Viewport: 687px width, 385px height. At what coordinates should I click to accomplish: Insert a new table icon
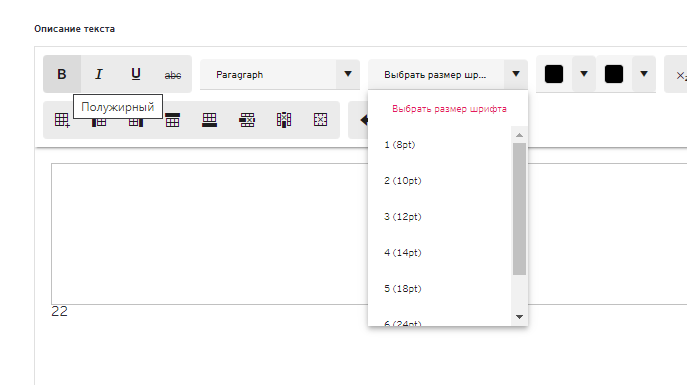(x=62, y=120)
